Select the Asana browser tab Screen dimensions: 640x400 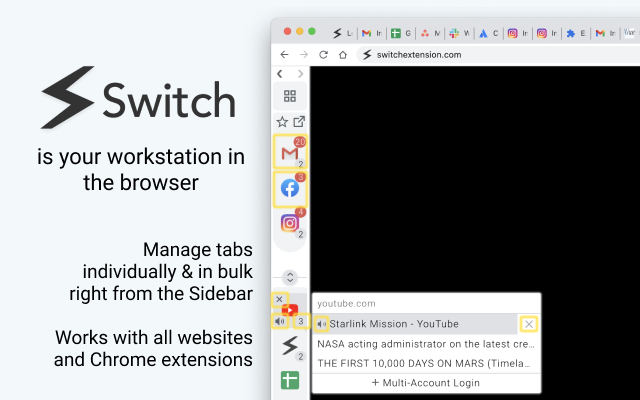click(x=430, y=33)
